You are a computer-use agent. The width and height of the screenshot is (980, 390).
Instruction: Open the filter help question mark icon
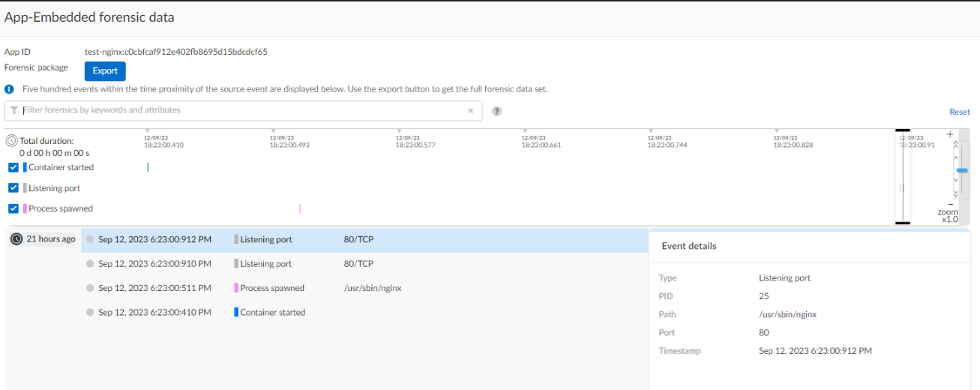pos(496,111)
